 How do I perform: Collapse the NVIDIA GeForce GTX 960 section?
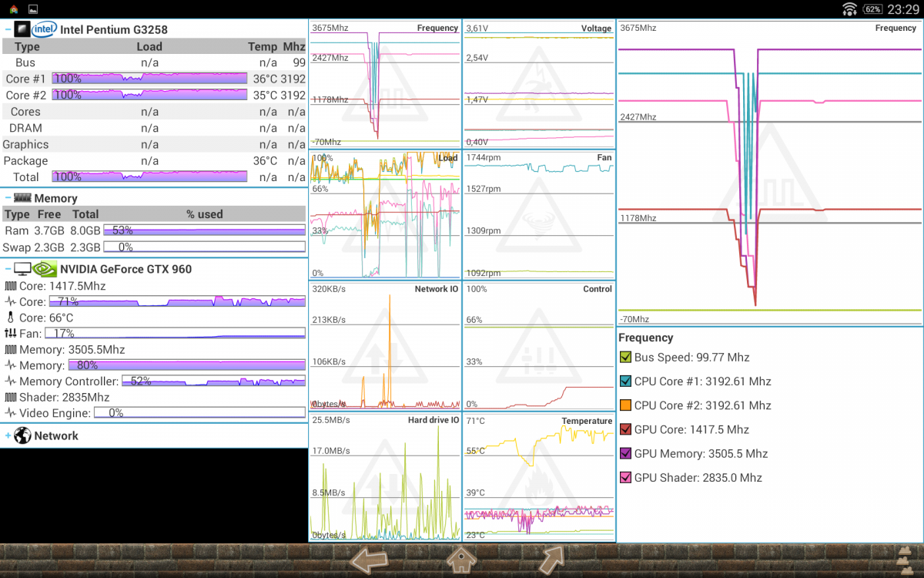pos(8,269)
